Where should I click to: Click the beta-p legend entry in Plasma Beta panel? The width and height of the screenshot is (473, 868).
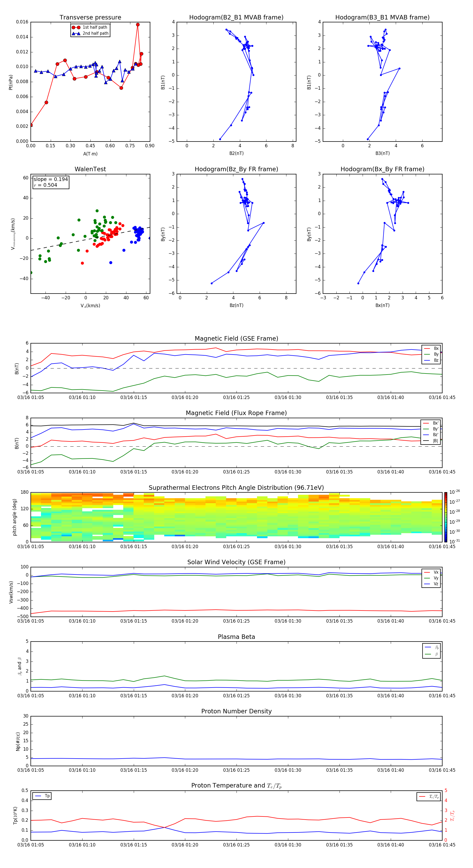point(431,647)
